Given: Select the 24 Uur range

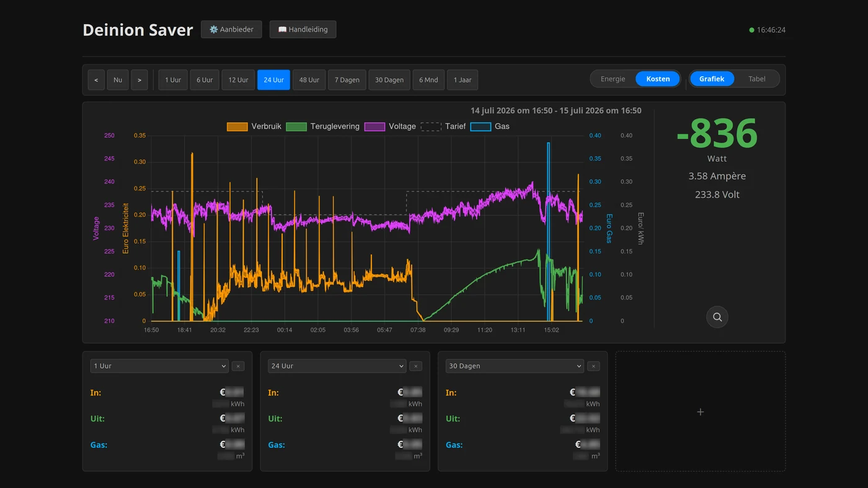Looking at the screenshot, I should [x=273, y=80].
